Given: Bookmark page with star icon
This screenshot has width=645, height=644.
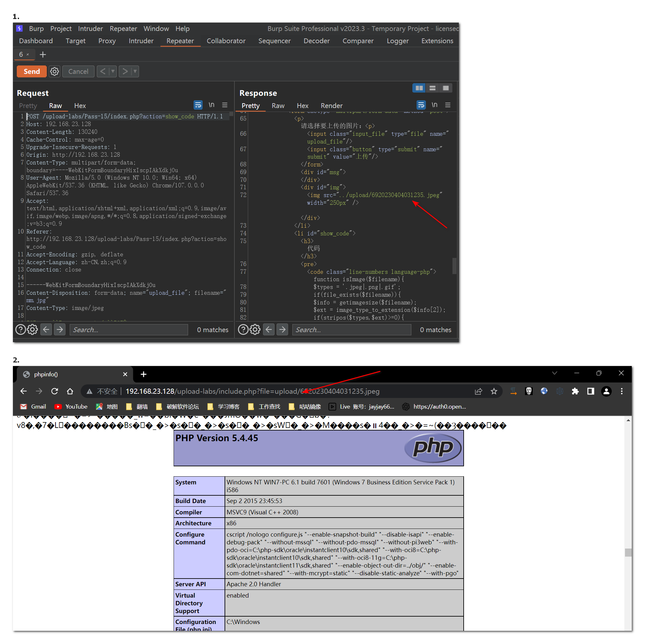Looking at the screenshot, I should coord(494,391).
